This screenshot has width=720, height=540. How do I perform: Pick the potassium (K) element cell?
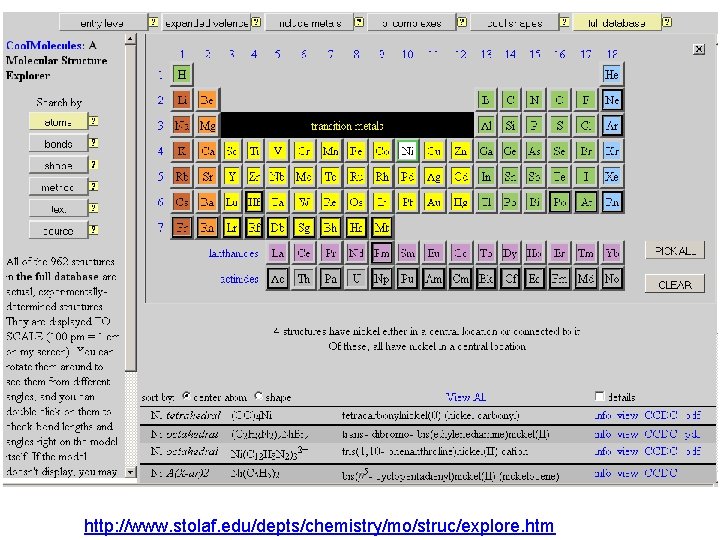point(182,151)
